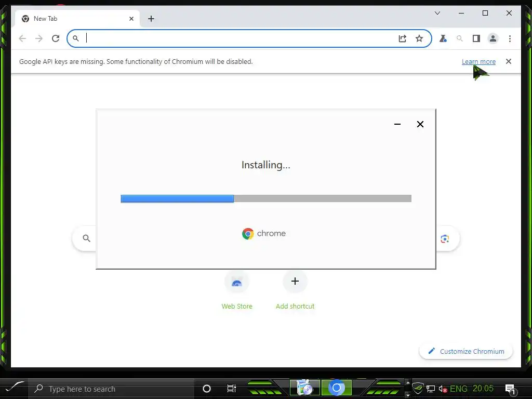The width and height of the screenshot is (532, 399).
Task: Go back using the browser back arrow
Action: pyautogui.click(x=22, y=38)
